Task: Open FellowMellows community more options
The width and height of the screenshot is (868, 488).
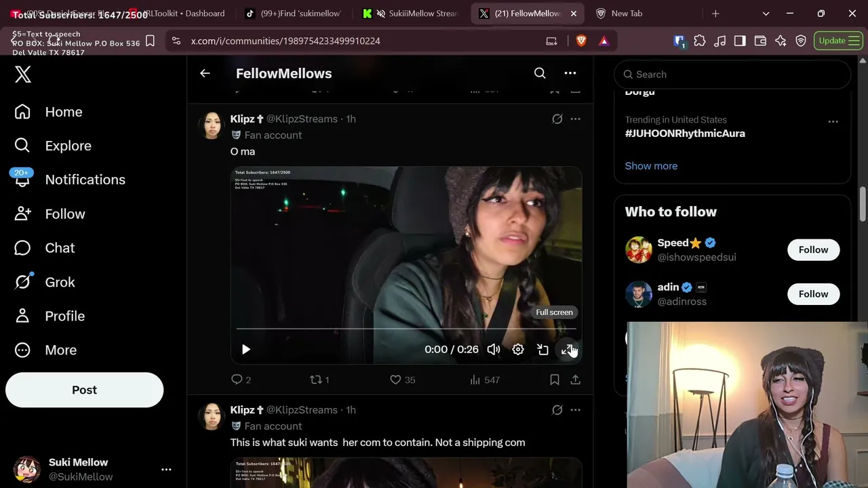Action: (570, 73)
